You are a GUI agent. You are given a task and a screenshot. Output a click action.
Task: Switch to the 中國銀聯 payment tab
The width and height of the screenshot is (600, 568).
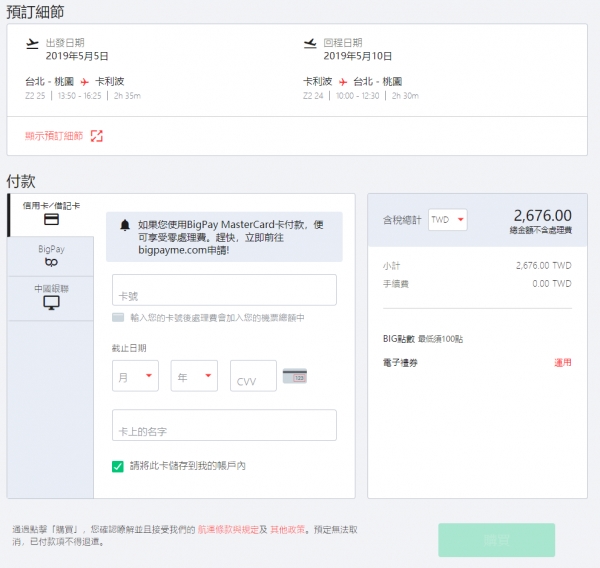point(51,295)
